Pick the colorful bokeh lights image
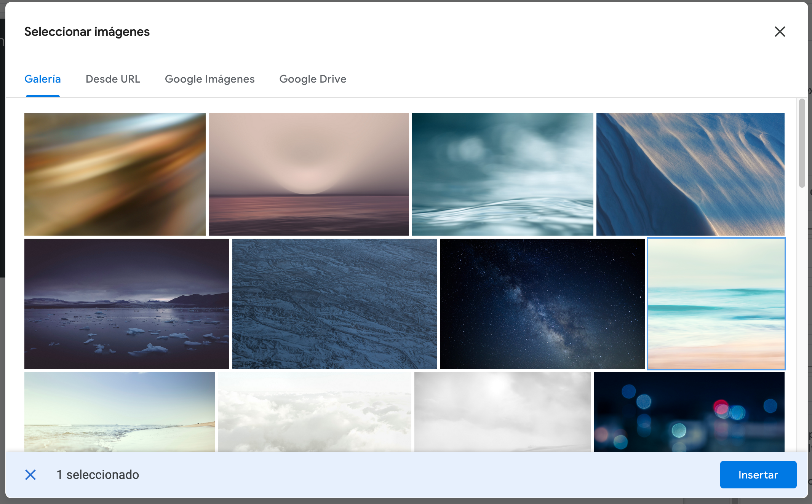The height and width of the screenshot is (504, 812). pyautogui.click(x=689, y=412)
